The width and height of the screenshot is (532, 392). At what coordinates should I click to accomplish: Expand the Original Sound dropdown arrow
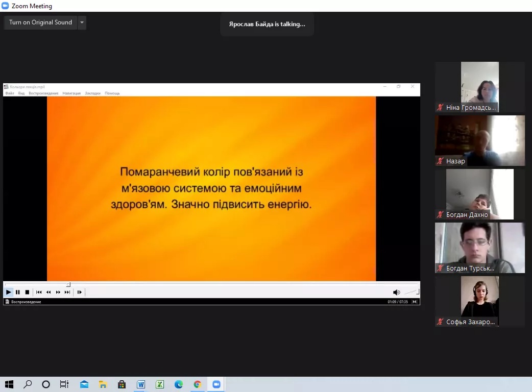(x=82, y=22)
